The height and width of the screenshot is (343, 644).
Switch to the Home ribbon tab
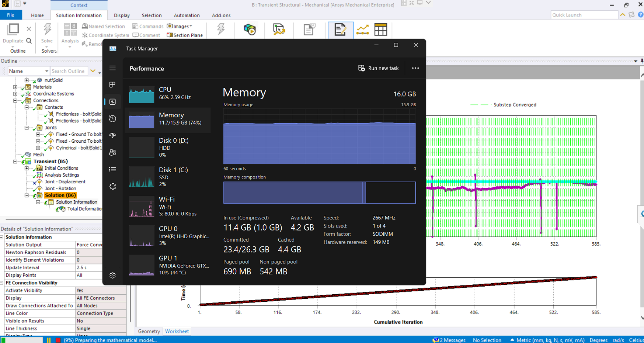tap(37, 15)
